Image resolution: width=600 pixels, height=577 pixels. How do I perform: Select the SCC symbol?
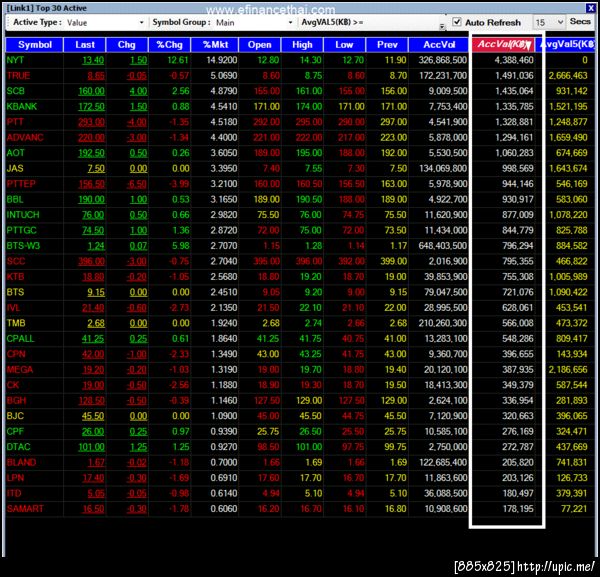(16, 261)
